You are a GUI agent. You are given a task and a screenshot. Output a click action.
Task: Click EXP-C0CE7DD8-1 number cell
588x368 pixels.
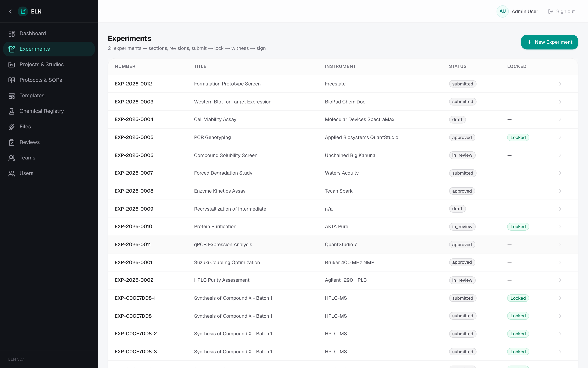pos(135,298)
